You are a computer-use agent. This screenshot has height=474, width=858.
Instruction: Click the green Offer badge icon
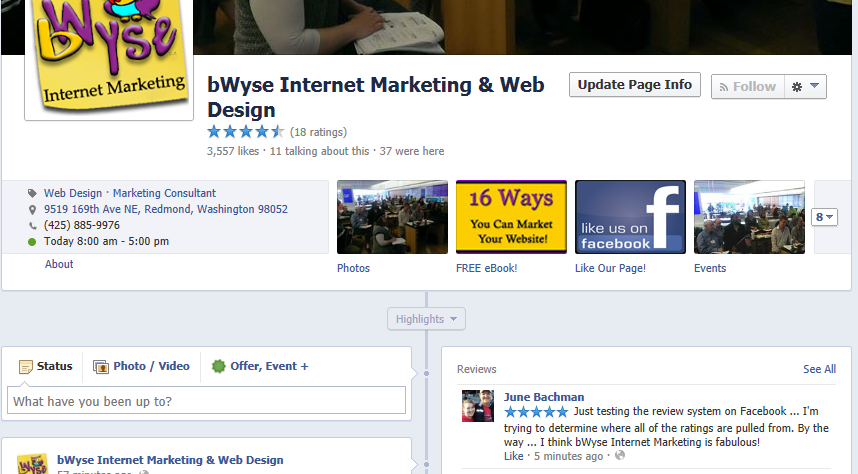(x=218, y=366)
